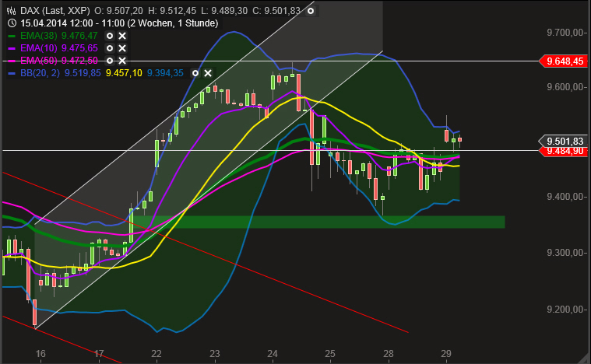Select the red 9.484,90 price line tag
The height and width of the screenshot is (364, 591).
point(564,152)
